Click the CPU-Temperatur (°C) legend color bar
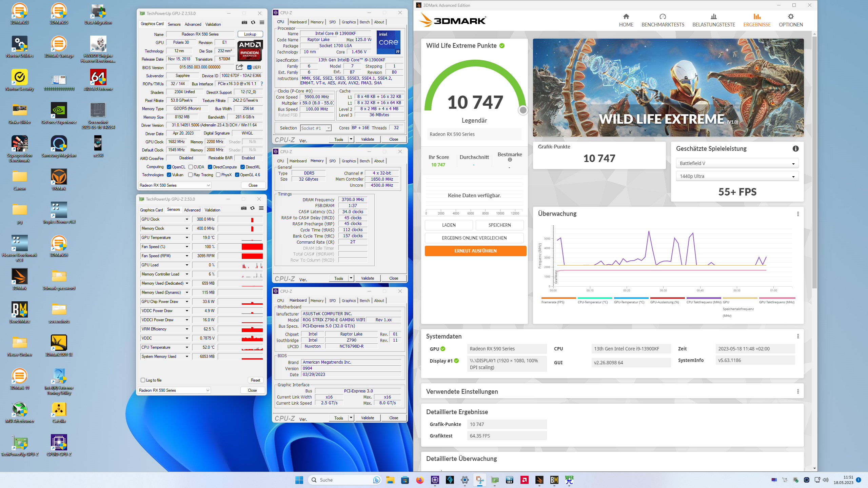Image resolution: width=868 pixels, height=488 pixels. pos(595,298)
